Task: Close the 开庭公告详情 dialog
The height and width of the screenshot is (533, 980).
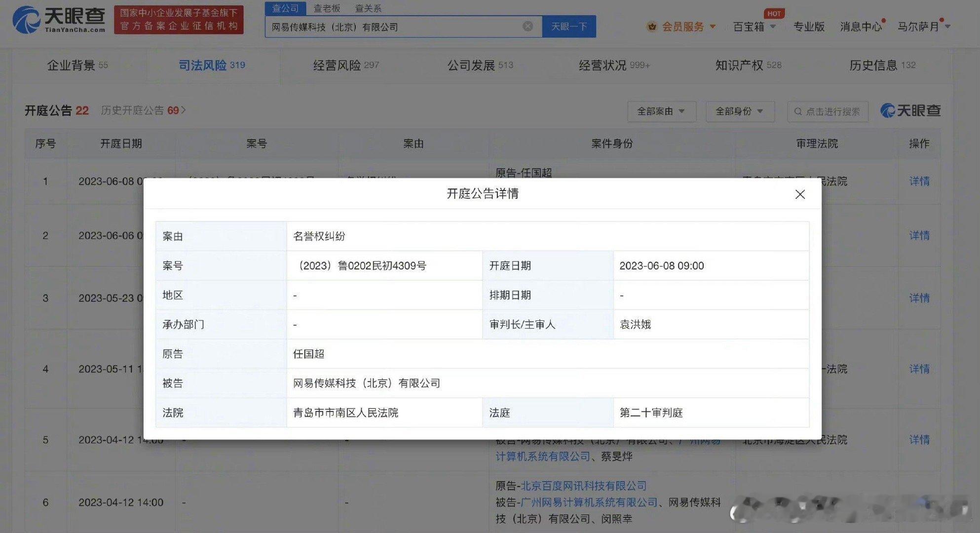Action: tap(800, 194)
